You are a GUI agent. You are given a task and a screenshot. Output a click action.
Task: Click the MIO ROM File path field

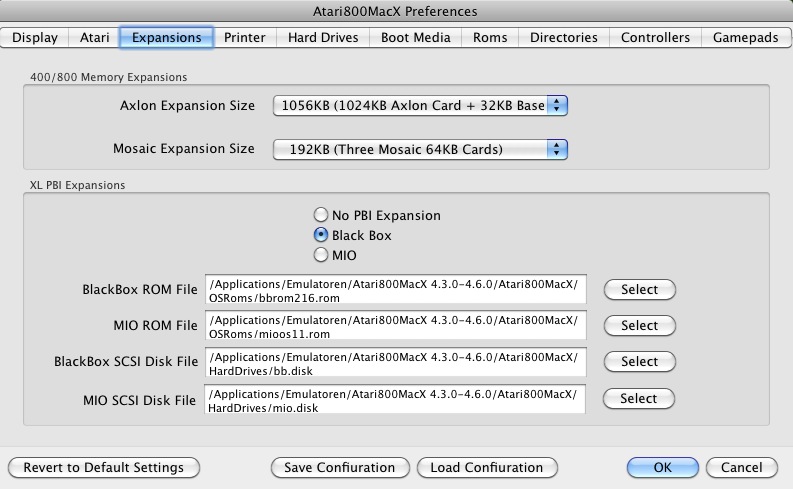click(x=395, y=326)
